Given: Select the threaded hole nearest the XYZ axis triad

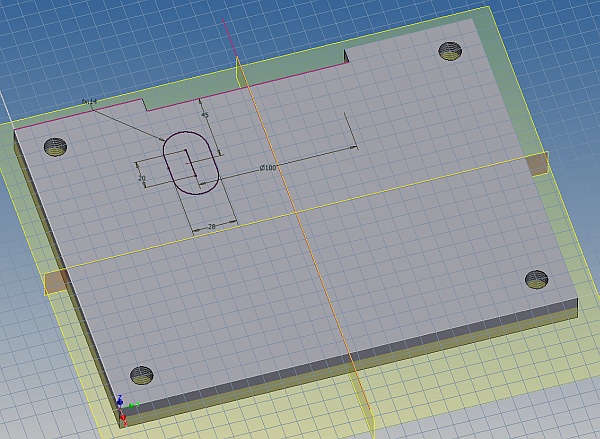Looking at the screenshot, I should [x=142, y=375].
